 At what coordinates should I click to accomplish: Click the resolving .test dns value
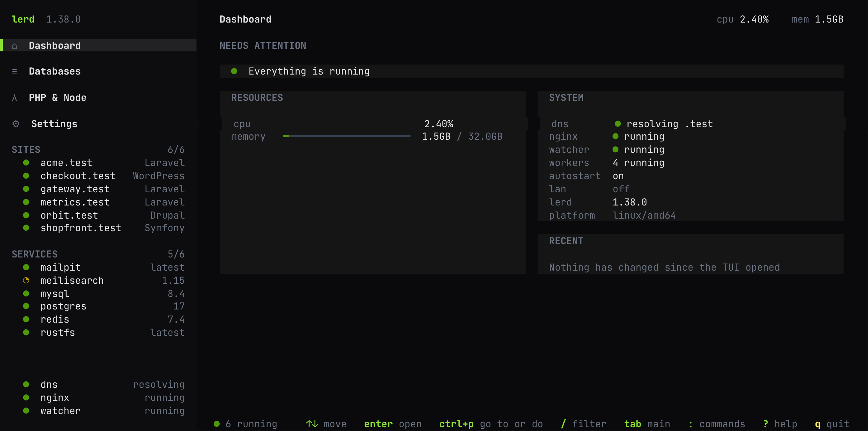tap(670, 124)
